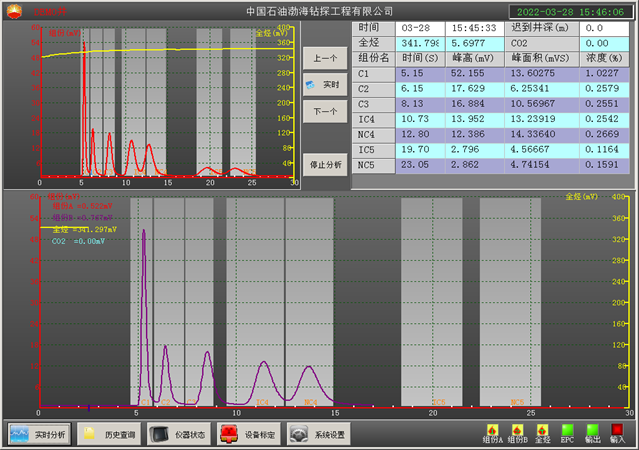Click the 下一个 next button

click(x=325, y=111)
